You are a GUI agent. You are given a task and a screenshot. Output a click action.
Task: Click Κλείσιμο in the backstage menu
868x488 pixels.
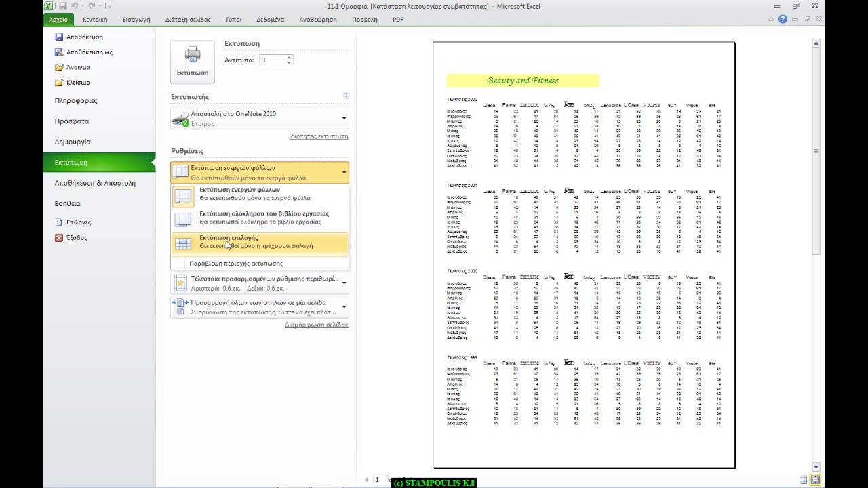point(73,82)
